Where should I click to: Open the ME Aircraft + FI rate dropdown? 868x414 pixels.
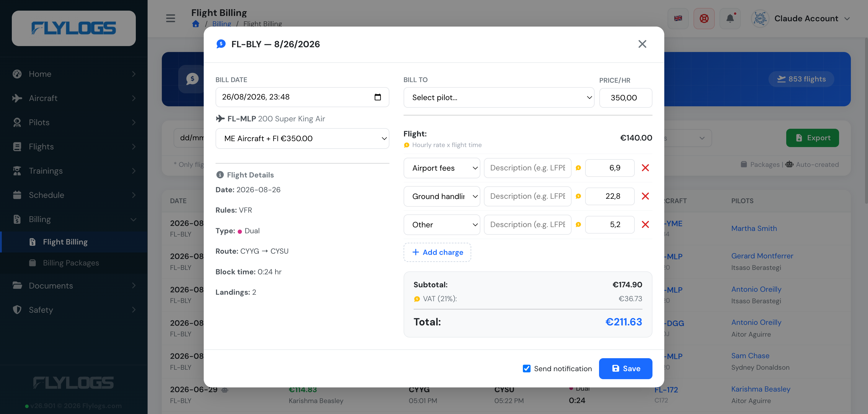[302, 138]
